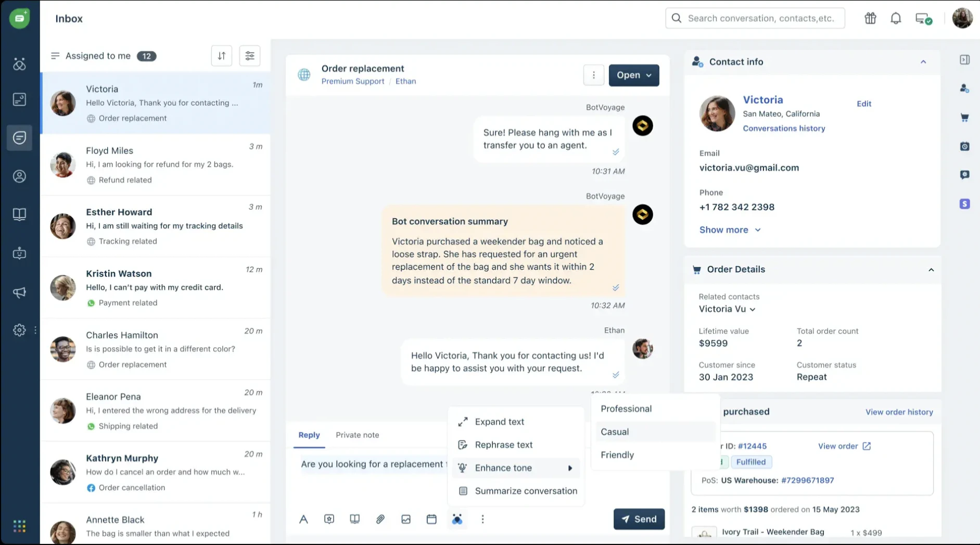Screen dimensions: 980x545
Task: Open the settings gear in left sidebar
Action: point(19,330)
